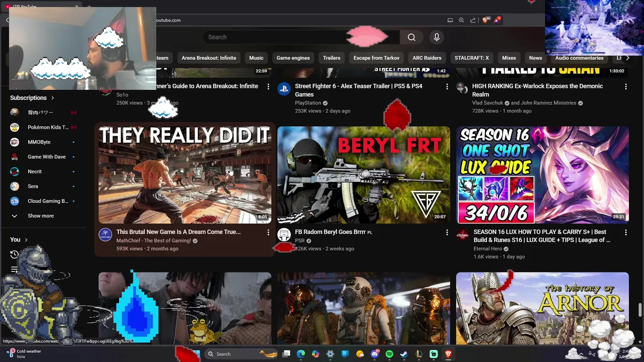Activate voice search microphone icon
This screenshot has width=644, height=362.
click(x=437, y=37)
